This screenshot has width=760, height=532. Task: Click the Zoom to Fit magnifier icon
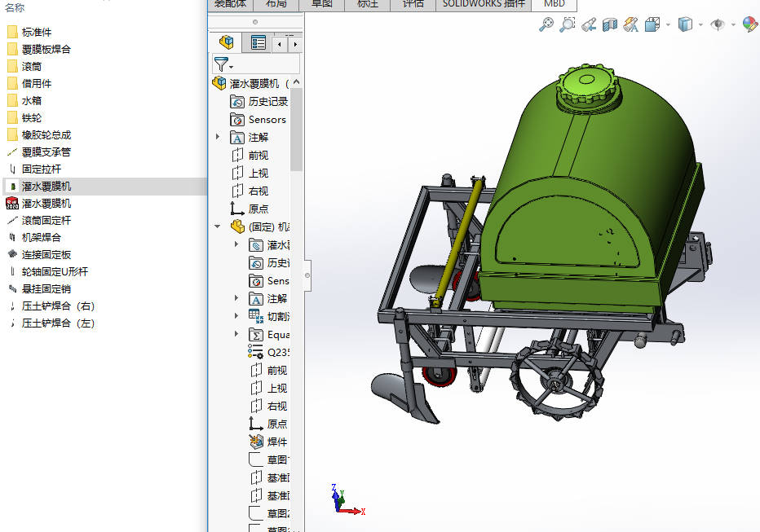[546, 25]
